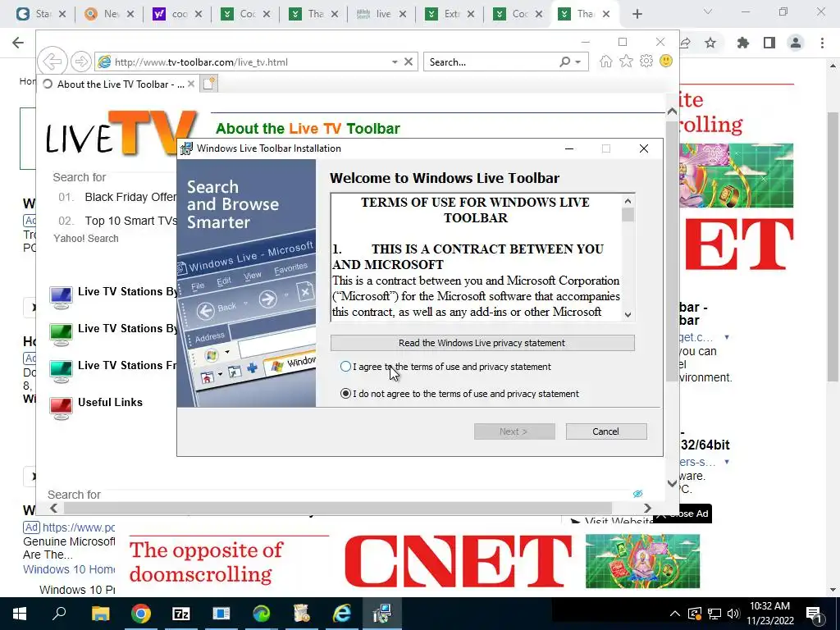This screenshot has height=630, width=840.
Task: Click Internet Explorer forward arrow button
Action: pos(81,62)
